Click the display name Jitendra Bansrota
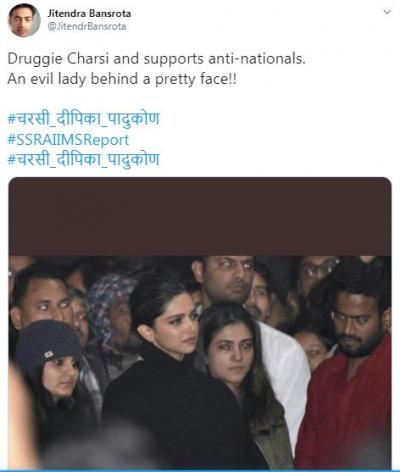This screenshot has height=472, width=400. pyautogui.click(x=89, y=14)
